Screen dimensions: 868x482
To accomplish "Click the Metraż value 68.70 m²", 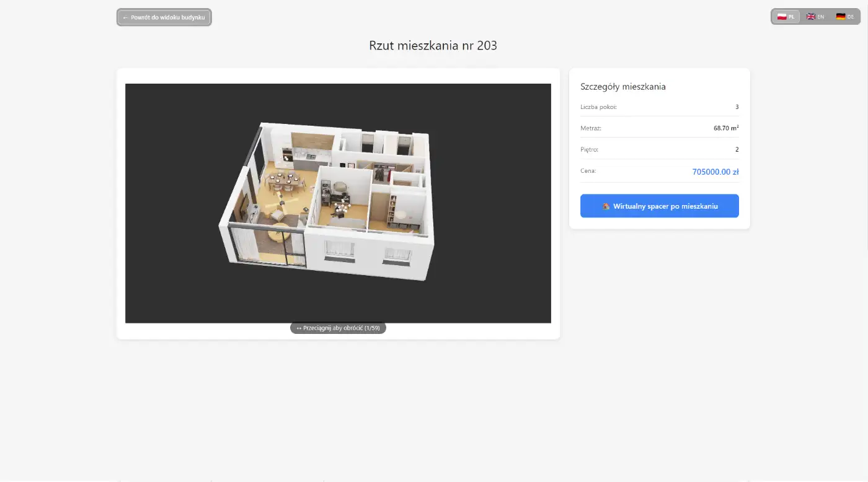I will [725, 128].
